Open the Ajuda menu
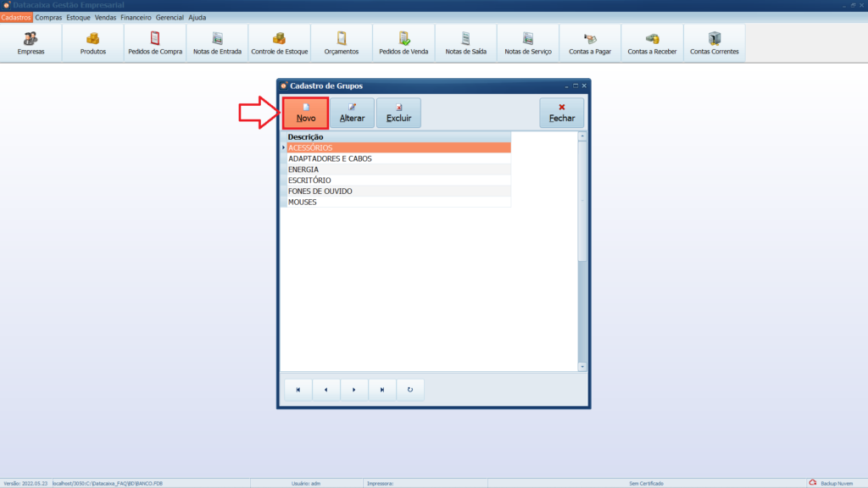868x488 pixels. click(x=197, y=18)
